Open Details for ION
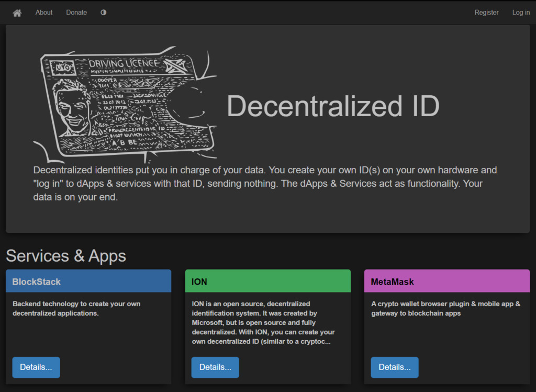The width and height of the screenshot is (536, 392). [x=215, y=367]
